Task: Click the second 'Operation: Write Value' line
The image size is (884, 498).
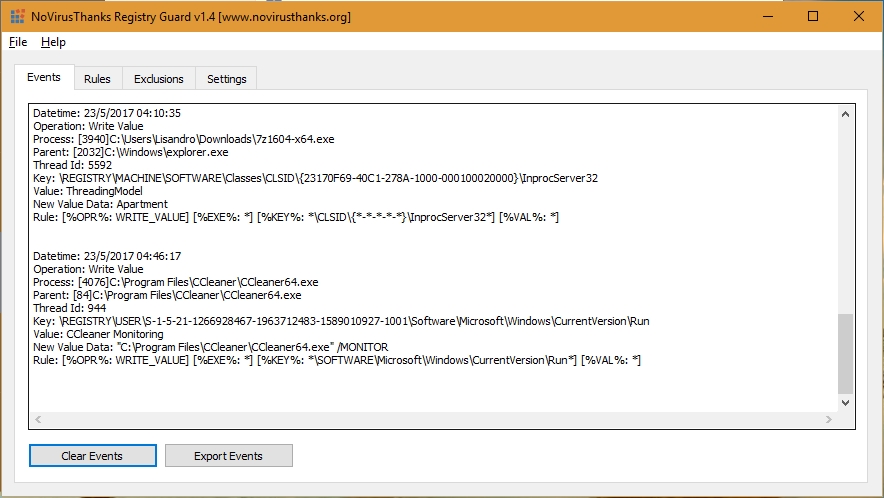Action: pos(88,269)
